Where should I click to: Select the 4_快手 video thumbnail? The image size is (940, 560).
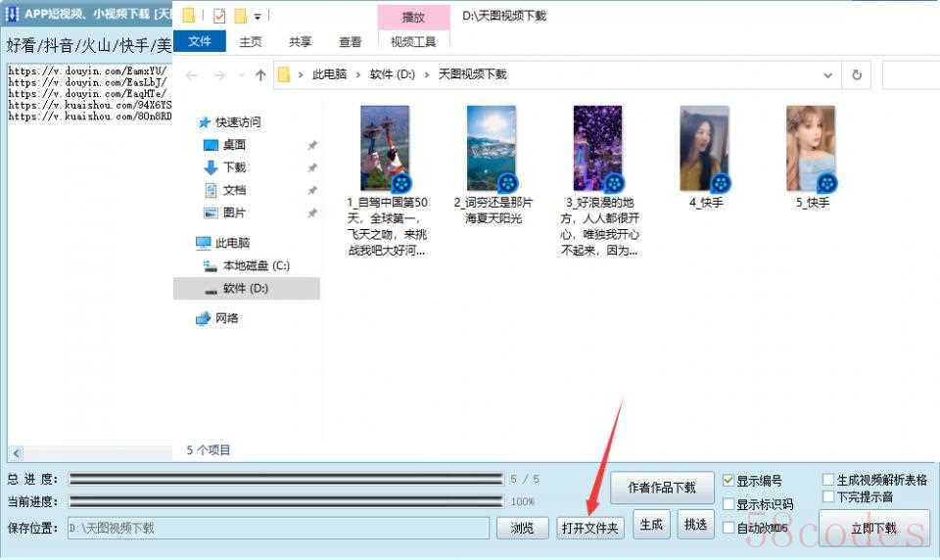[x=705, y=148]
